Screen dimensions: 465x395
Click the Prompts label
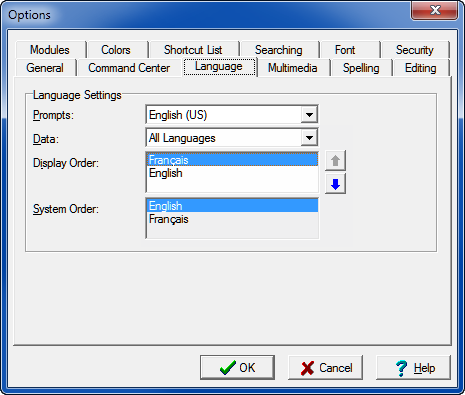click(53, 115)
